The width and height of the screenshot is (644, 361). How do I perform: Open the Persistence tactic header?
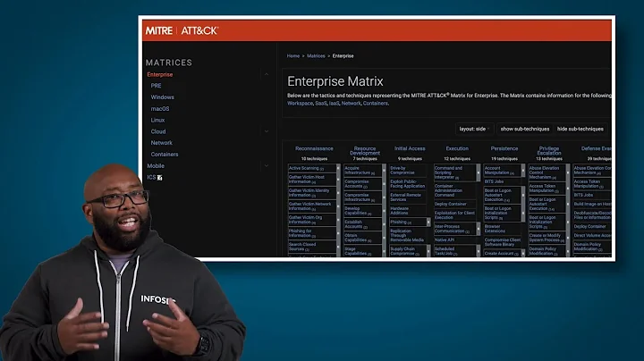coord(504,148)
